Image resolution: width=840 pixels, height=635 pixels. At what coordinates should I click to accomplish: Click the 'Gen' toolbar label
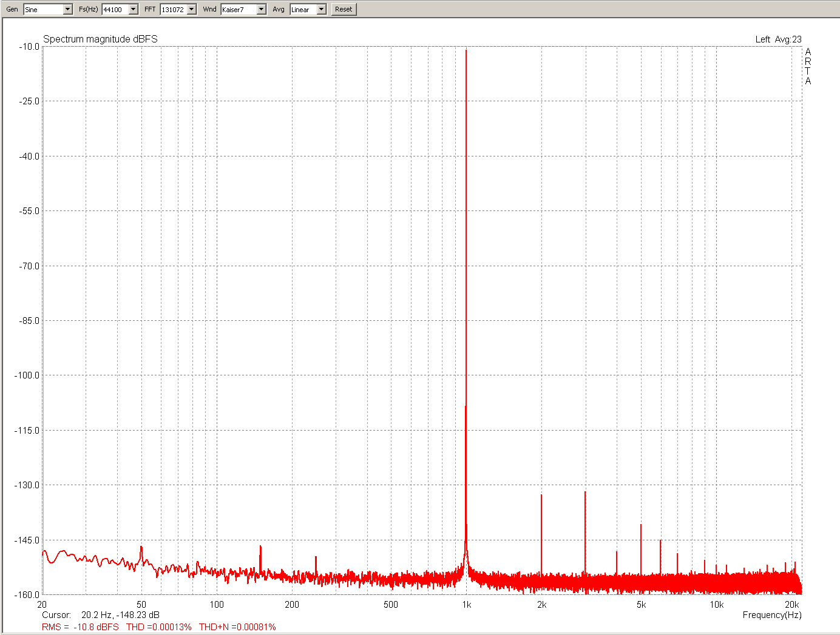12,9
